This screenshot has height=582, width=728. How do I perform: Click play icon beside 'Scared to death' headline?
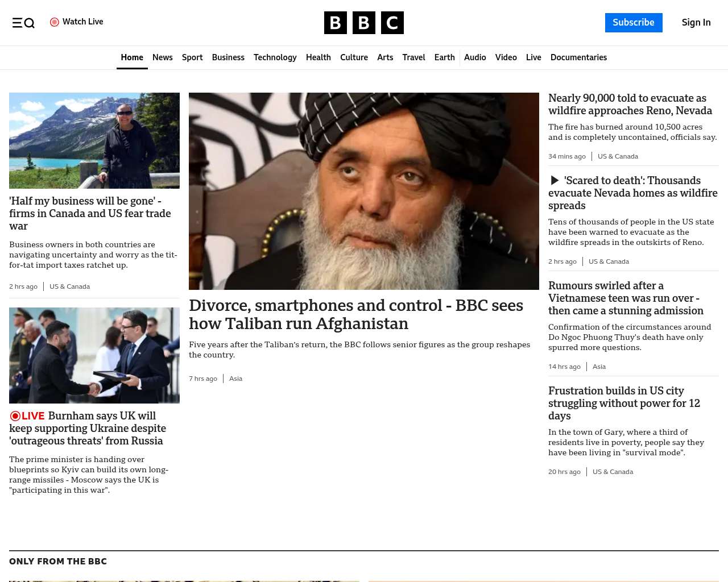[555, 180]
